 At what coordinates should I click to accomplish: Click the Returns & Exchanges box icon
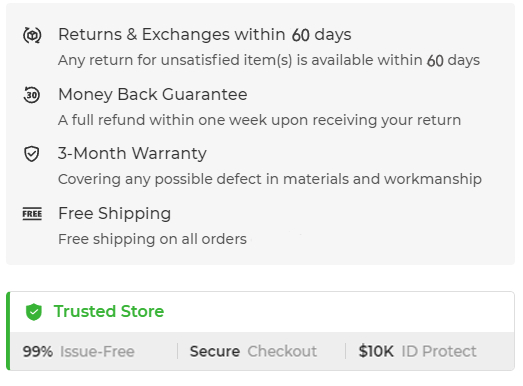click(x=32, y=35)
